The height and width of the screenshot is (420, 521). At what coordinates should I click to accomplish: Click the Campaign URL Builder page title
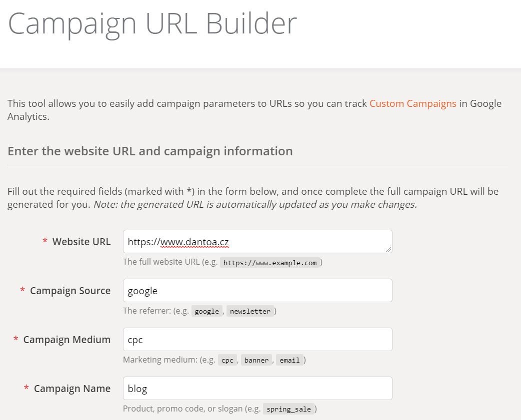tap(152, 22)
